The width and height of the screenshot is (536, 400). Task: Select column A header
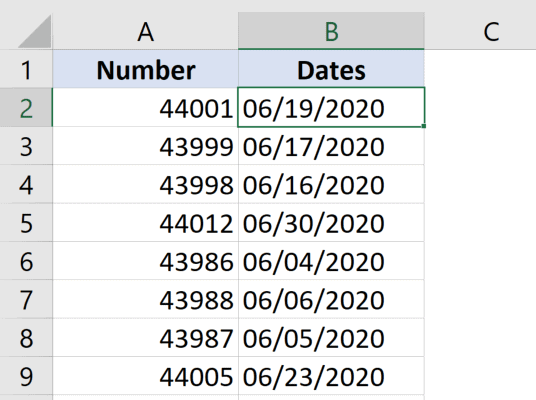click(x=145, y=31)
